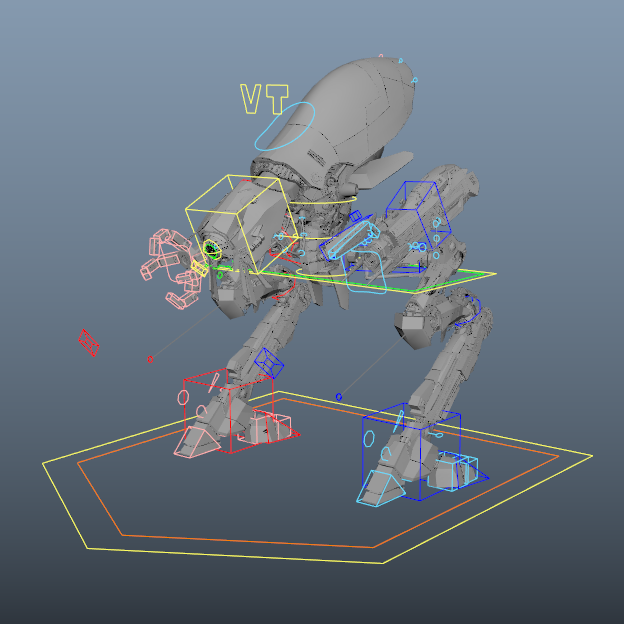Click the green circular eye control

pos(211,247)
